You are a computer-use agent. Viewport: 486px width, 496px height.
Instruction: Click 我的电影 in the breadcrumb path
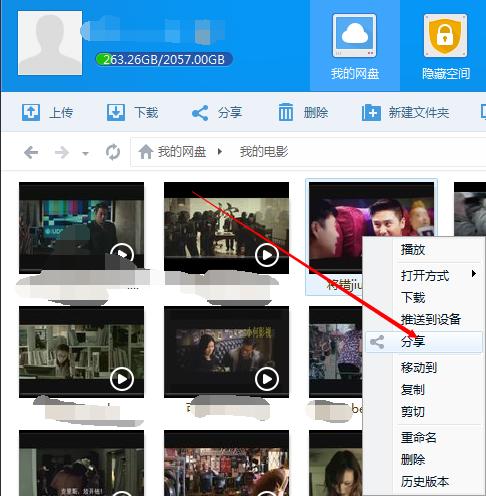pos(264,152)
